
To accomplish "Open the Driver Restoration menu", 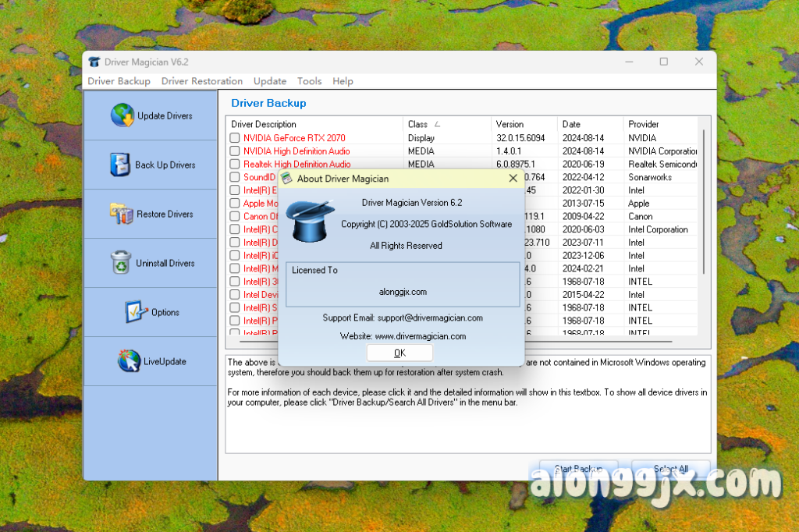I will (x=202, y=81).
